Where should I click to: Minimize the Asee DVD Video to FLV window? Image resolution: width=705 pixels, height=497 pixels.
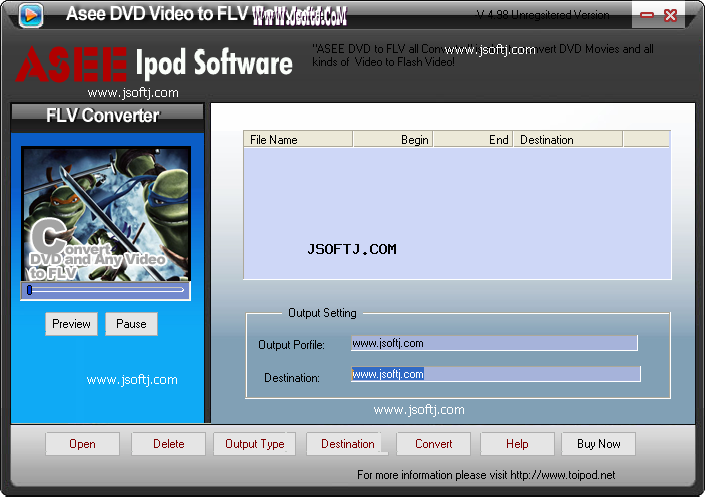click(x=647, y=15)
